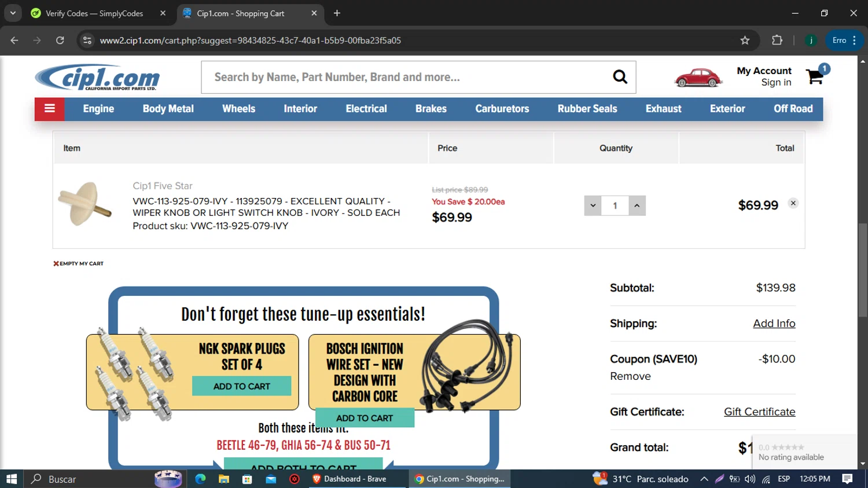The height and width of the screenshot is (488, 868).
Task: Remove item with the X icon
Action: (x=793, y=203)
